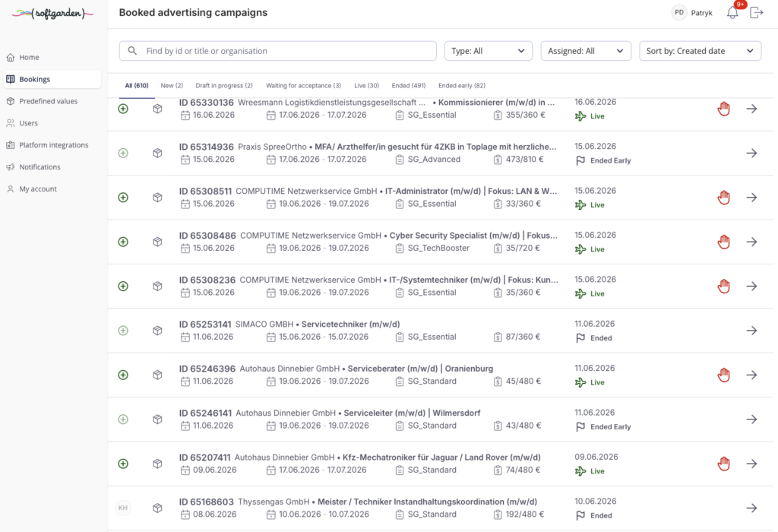This screenshot has width=778, height=532.
Task: Open details arrow for ID 65308511
Action: (x=751, y=198)
